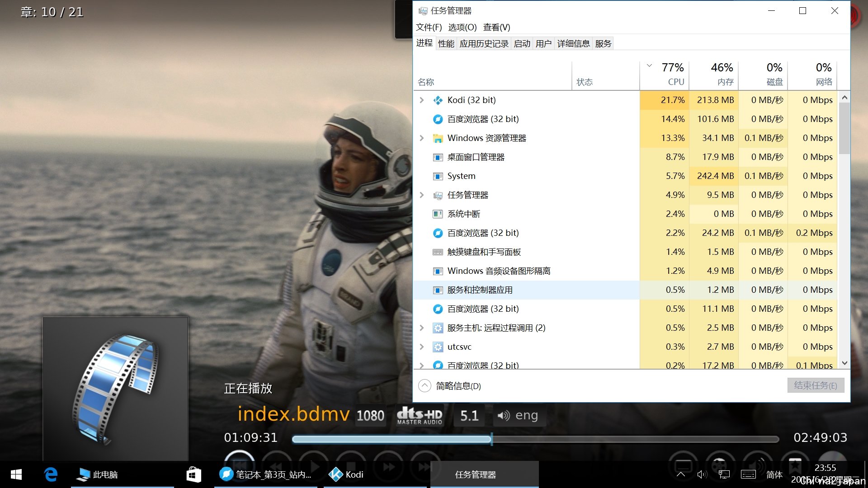Viewport: 868px width, 488px height.
Task: Click the 结束任务(E) button
Action: coord(816,385)
